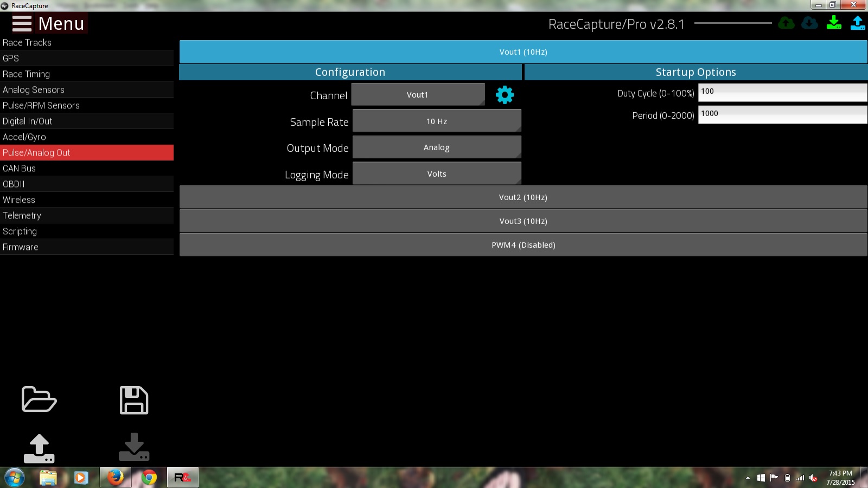The width and height of the screenshot is (868, 488).
Task: Select GPS in the sidebar
Action: tap(87, 58)
